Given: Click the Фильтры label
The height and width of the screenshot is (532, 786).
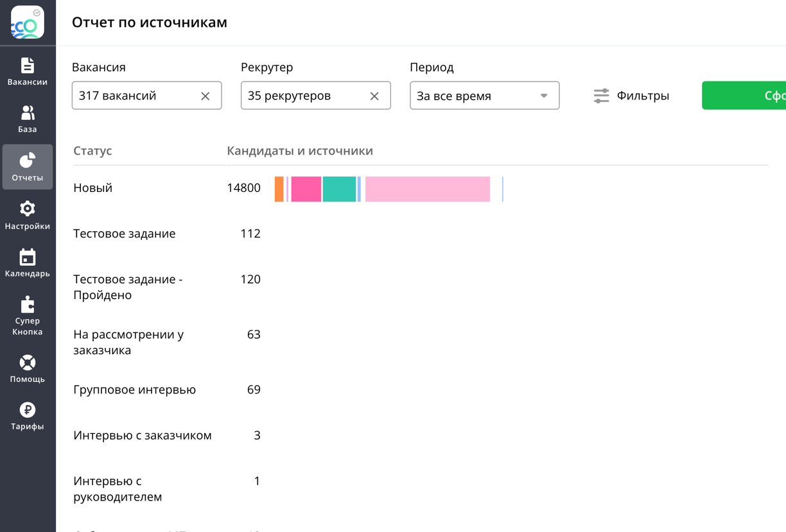Looking at the screenshot, I should (x=643, y=95).
